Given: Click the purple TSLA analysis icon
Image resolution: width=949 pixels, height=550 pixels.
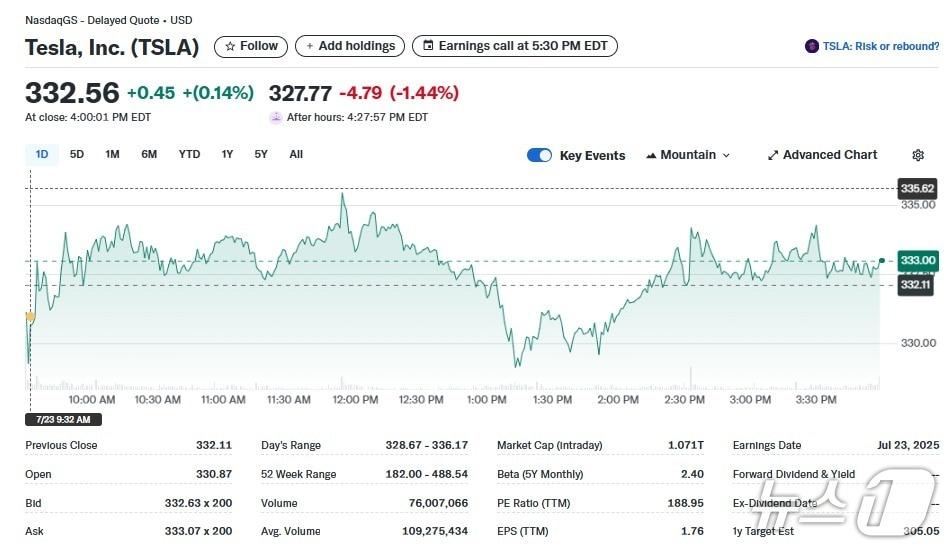Looking at the screenshot, I should tap(812, 46).
